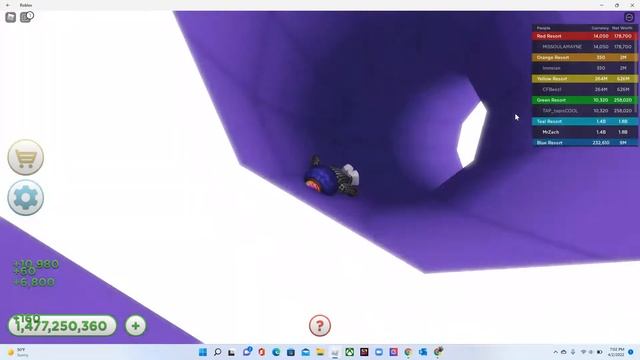The width and height of the screenshot is (640, 360).
Task: Open File Explorer from the taskbar
Action: 320,352
